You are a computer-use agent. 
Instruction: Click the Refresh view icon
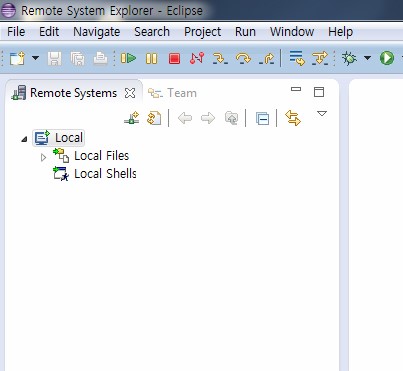tap(154, 118)
